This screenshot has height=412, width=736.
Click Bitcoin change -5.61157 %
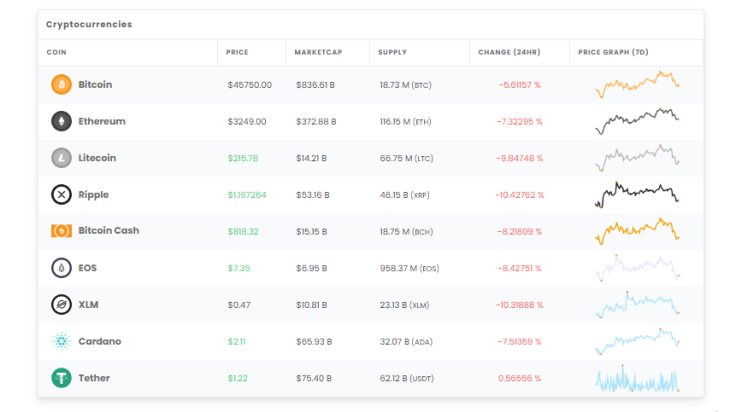click(x=519, y=85)
